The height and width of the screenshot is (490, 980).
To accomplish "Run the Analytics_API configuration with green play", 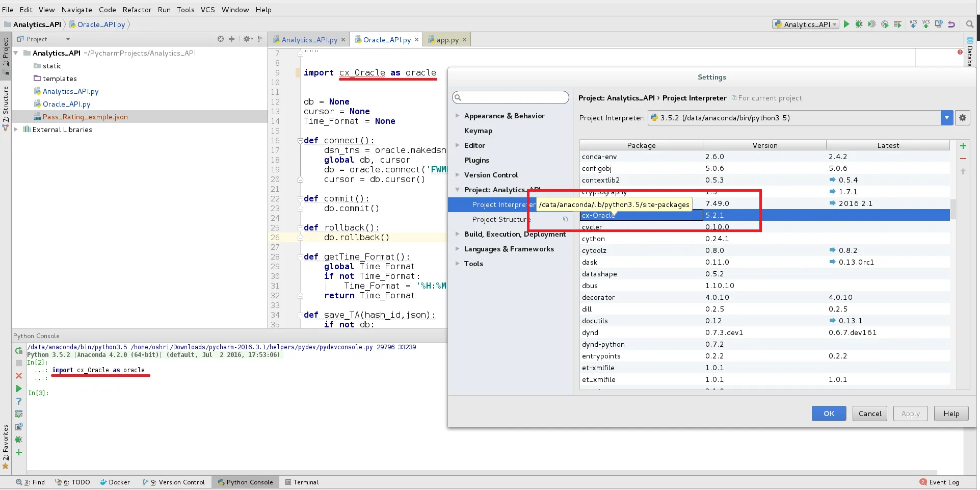I will tap(846, 24).
